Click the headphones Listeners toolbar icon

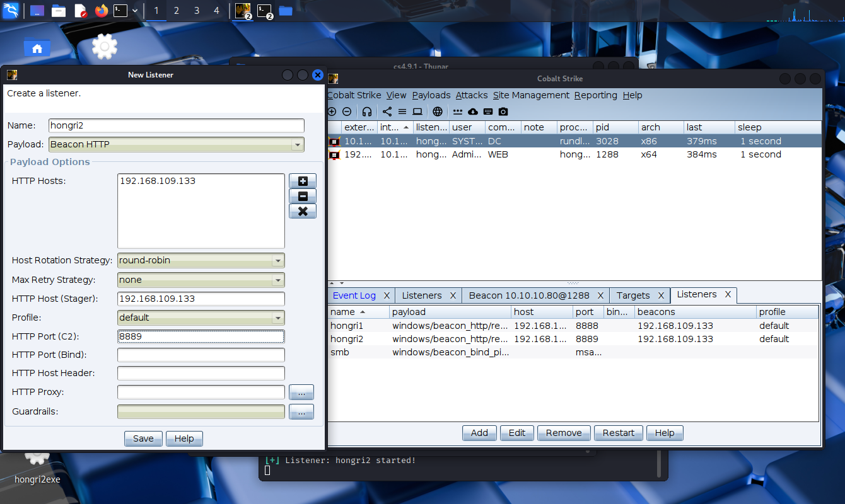367,112
